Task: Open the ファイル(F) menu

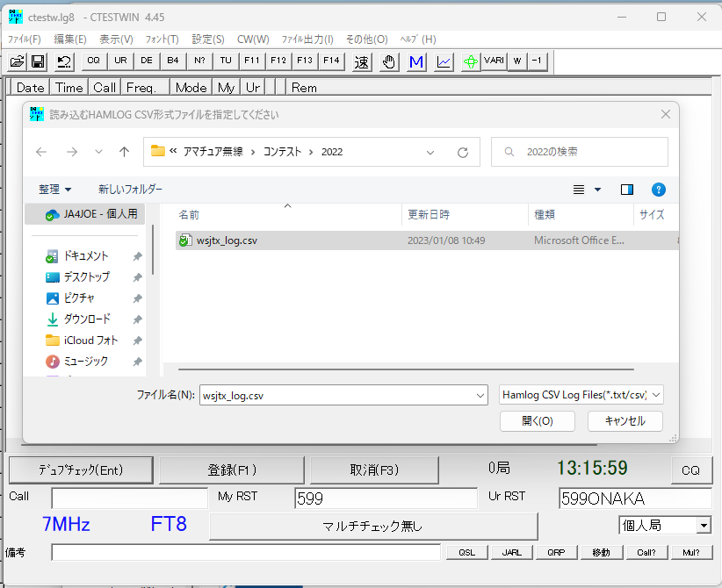Action: pyautogui.click(x=25, y=39)
